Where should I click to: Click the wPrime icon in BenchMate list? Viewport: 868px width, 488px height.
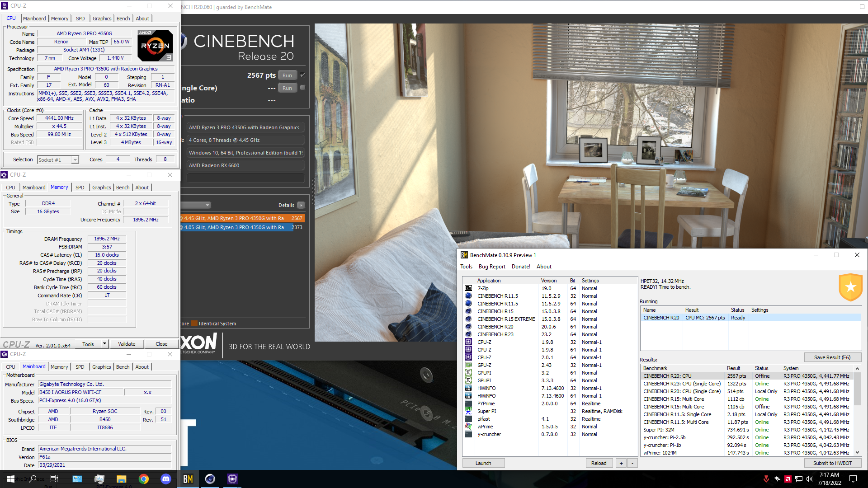tap(468, 427)
